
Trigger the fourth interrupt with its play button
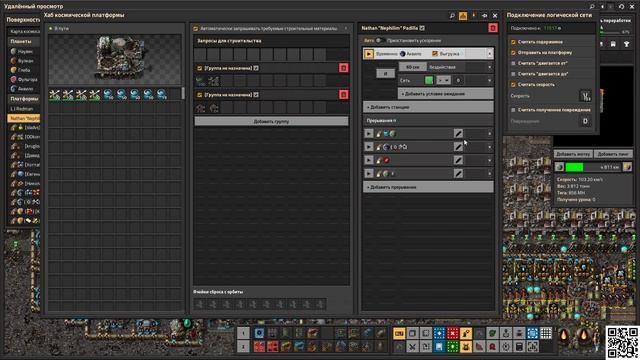(x=369, y=174)
